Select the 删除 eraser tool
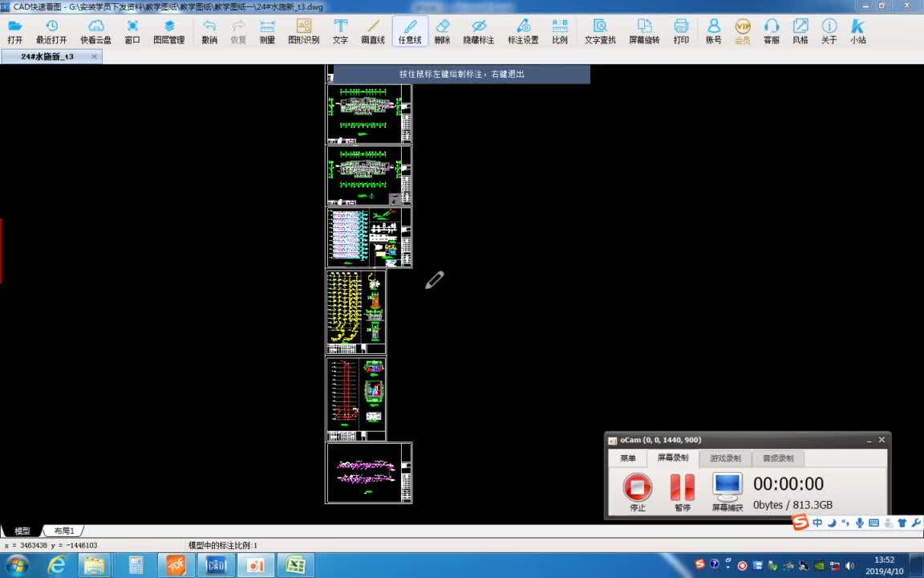Image resolution: width=924 pixels, height=578 pixels. 442,31
